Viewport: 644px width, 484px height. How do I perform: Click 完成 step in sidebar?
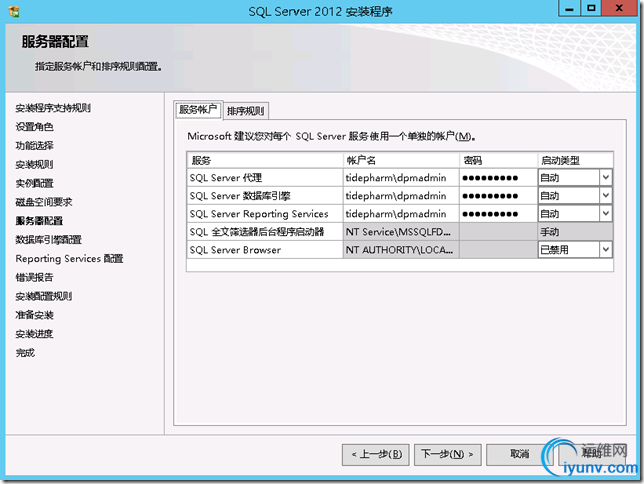(x=25, y=353)
